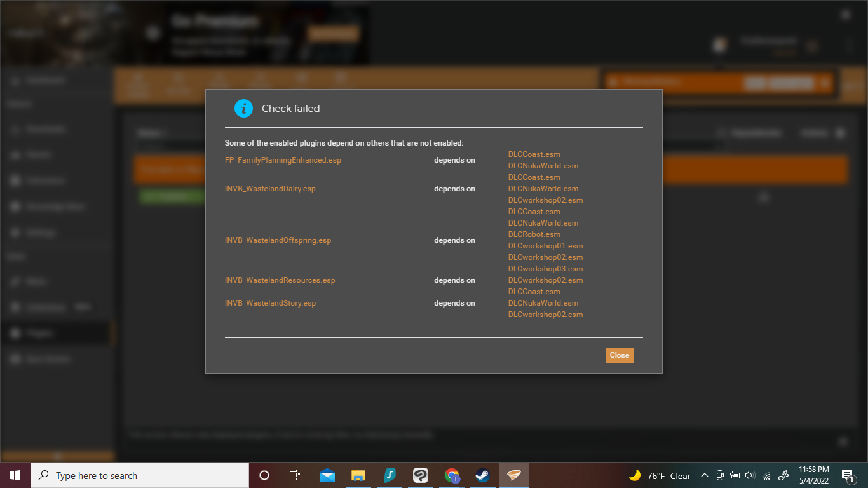
Task: Click the Meet Now tray icon
Action: point(720,475)
